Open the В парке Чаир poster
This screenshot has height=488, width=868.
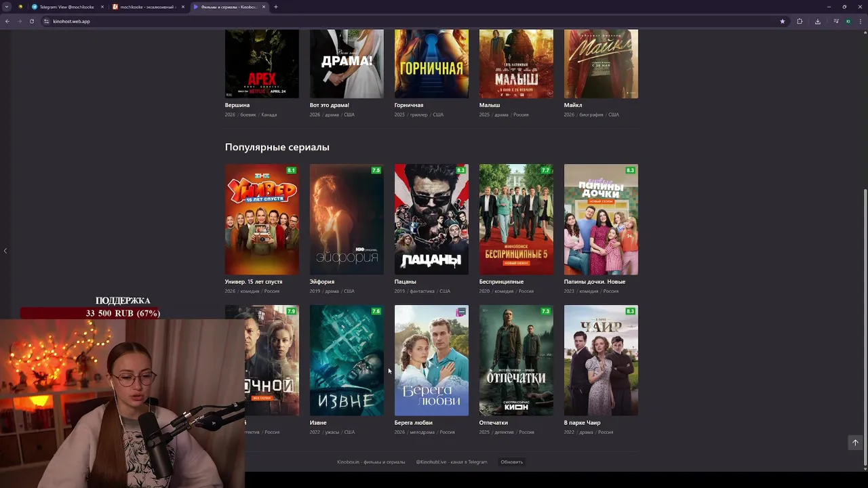(601, 361)
